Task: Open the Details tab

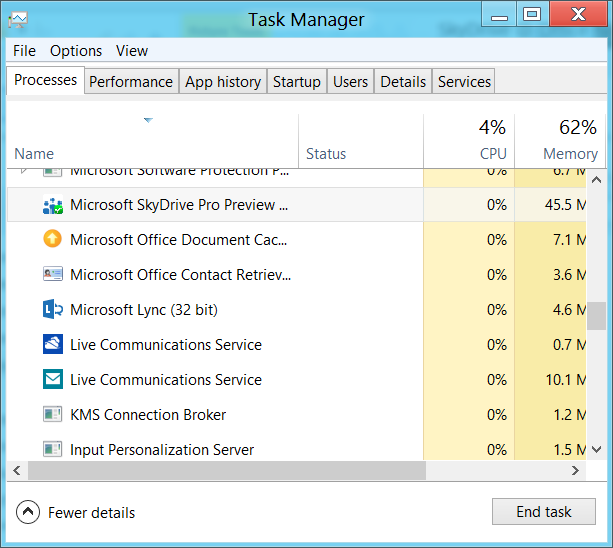Action: [x=403, y=82]
